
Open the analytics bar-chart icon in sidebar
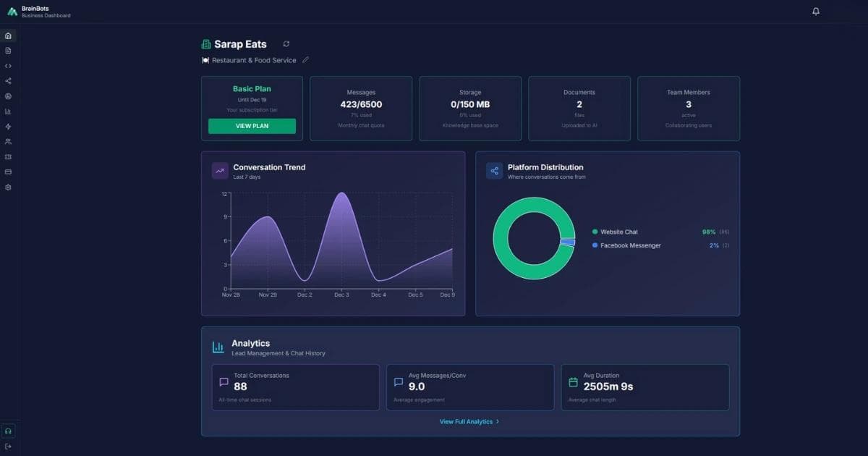(x=7, y=111)
